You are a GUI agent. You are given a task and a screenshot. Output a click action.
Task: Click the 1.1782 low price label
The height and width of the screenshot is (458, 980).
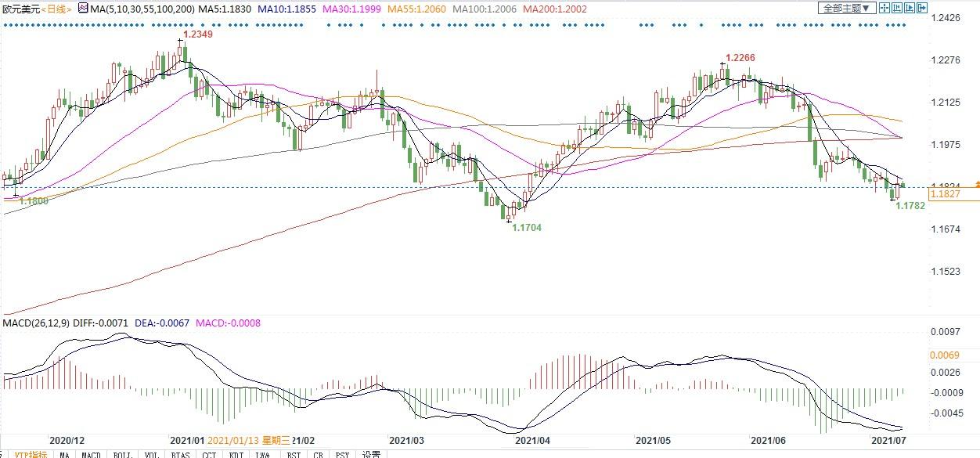910,207
